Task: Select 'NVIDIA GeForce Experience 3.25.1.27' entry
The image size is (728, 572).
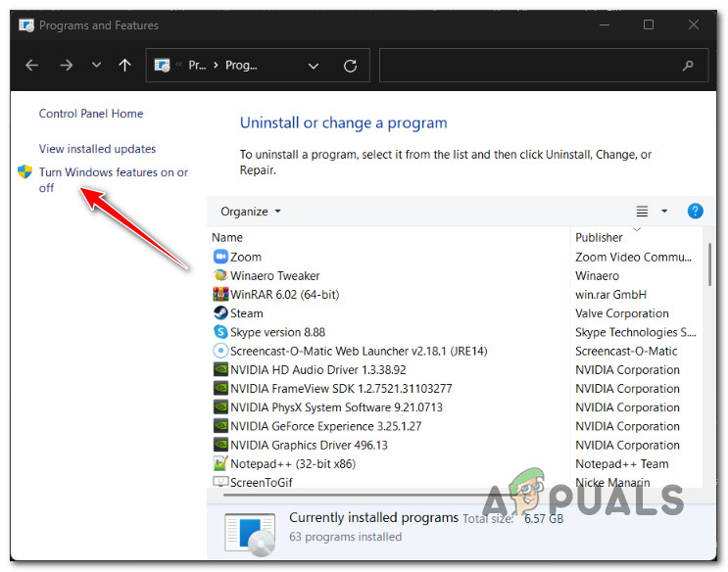Action: pyautogui.click(x=326, y=426)
